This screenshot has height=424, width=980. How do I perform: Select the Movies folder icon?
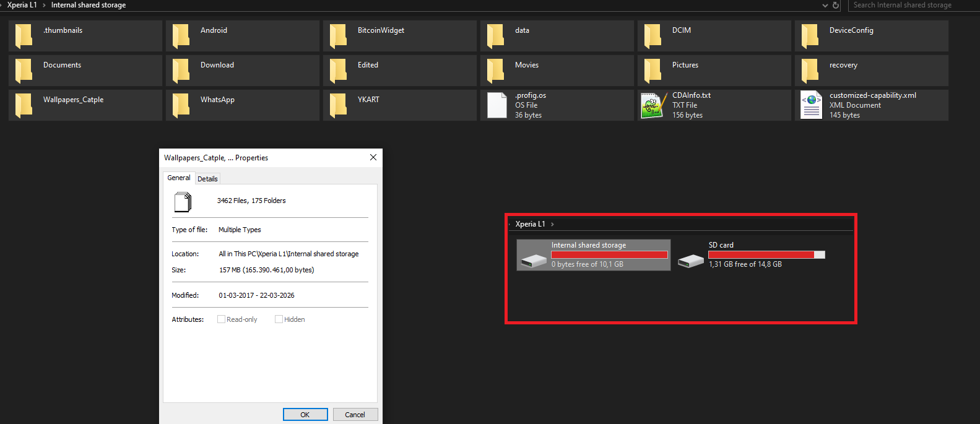(x=495, y=71)
